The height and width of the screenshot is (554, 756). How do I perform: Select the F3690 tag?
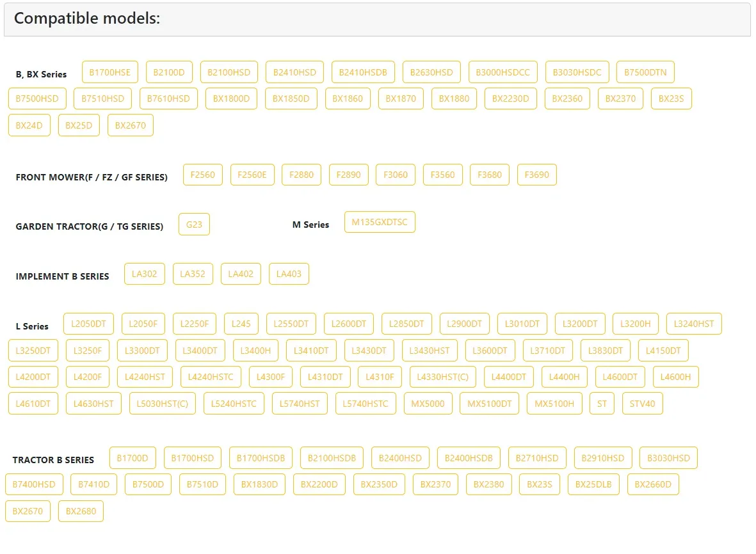(536, 175)
